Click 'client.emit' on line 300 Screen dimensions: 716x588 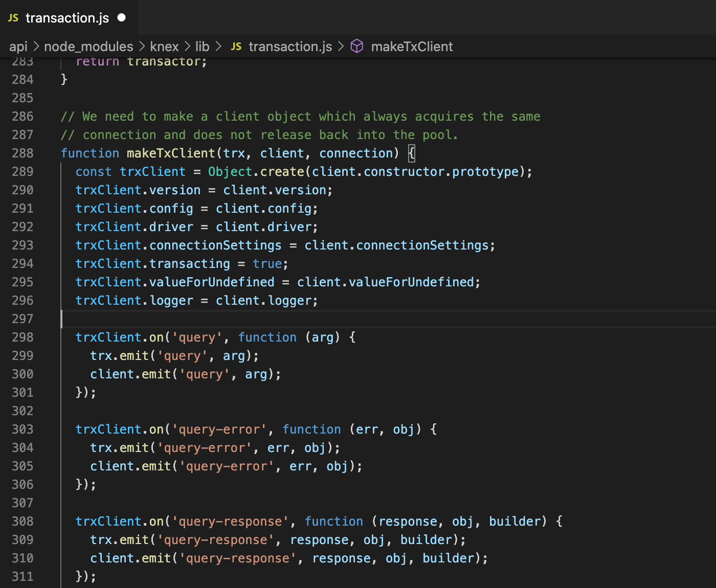pyautogui.click(x=130, y=374)
